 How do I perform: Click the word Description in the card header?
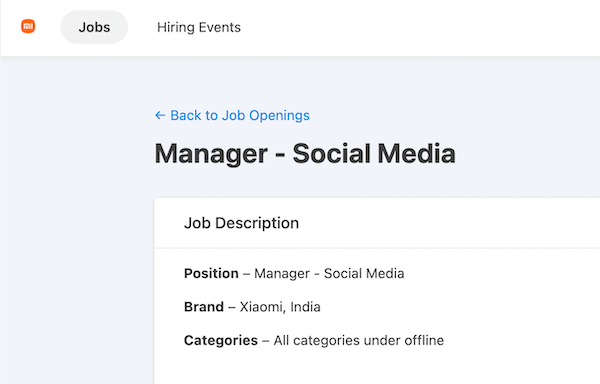pyautogui.click(x=257, y=223)
